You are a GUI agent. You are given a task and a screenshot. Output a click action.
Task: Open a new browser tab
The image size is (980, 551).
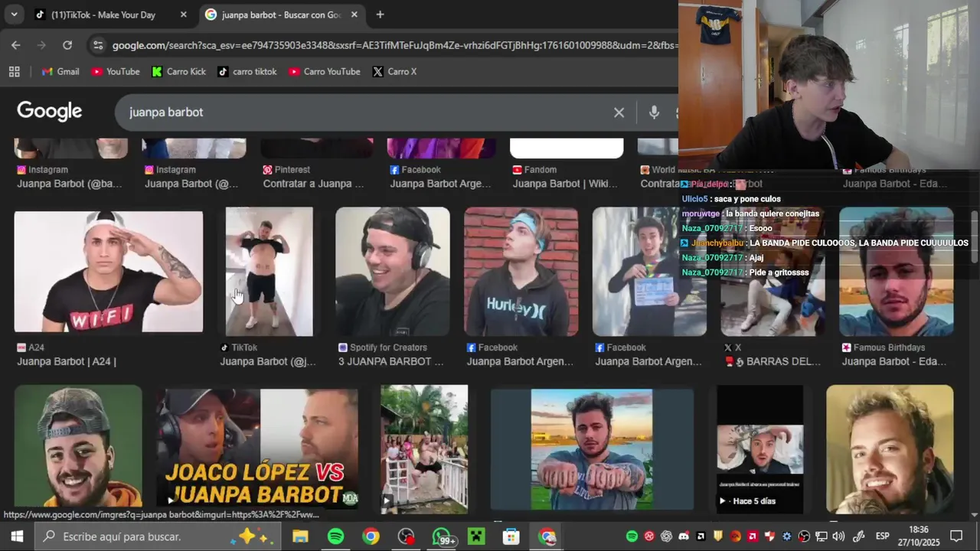point(380,15)
